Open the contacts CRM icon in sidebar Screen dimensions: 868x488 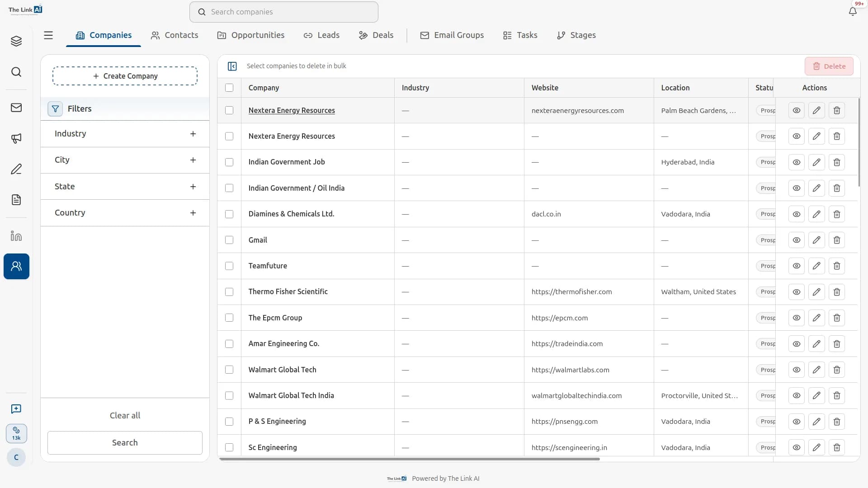[x=16, y=266]
